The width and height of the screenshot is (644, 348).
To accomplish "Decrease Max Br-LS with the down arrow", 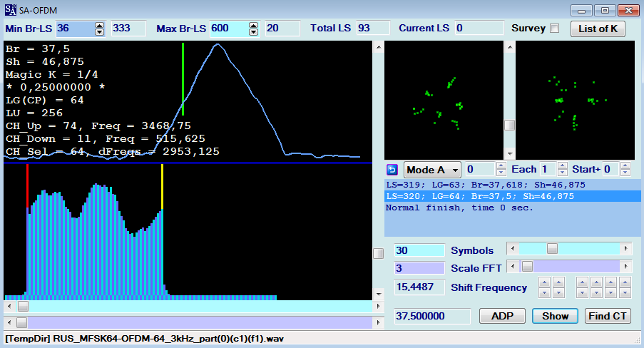I will (x=253, y=32).
